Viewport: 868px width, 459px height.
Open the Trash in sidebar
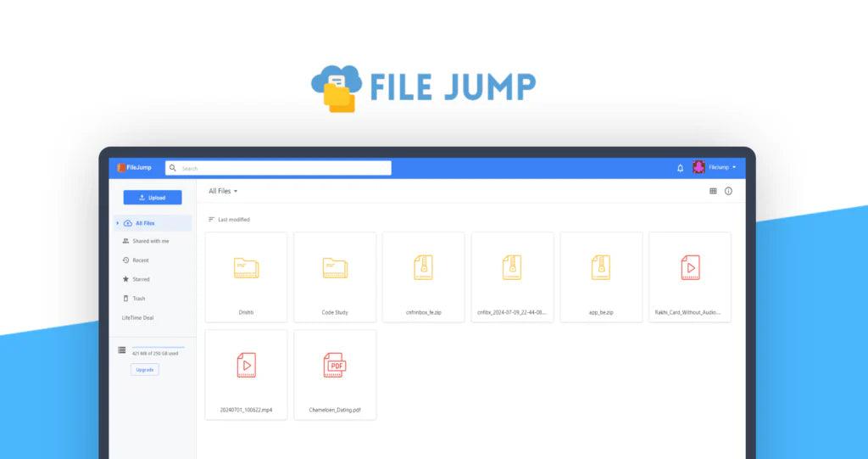[x=138, y=299]
